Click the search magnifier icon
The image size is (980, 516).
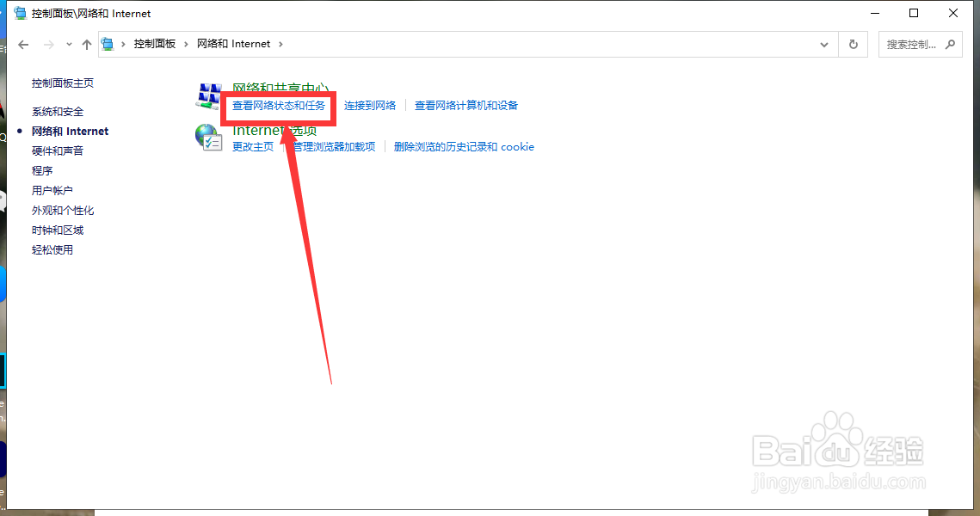[x=950, y=44]
